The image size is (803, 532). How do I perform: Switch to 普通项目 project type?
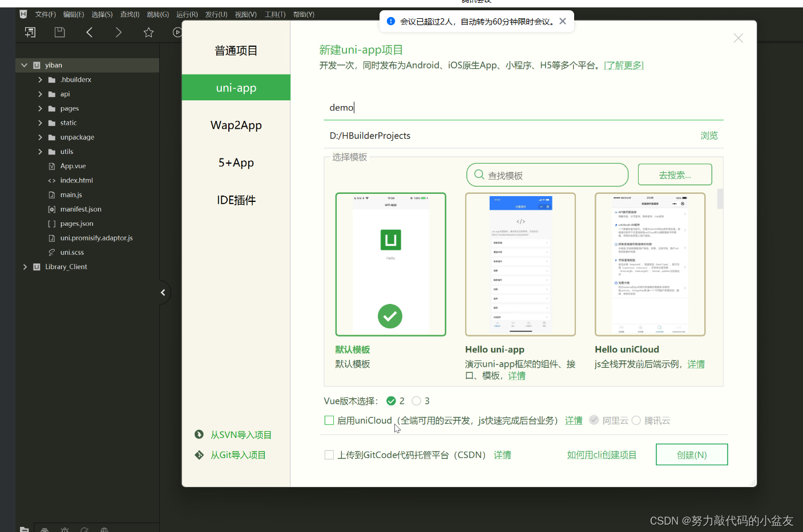tap(236, 51)
